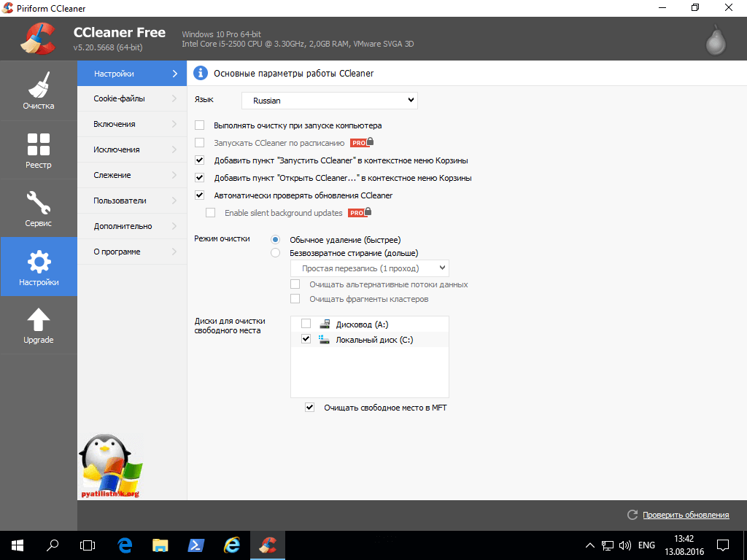Enable cleaning at computer startup checkbox

(200, 125)
